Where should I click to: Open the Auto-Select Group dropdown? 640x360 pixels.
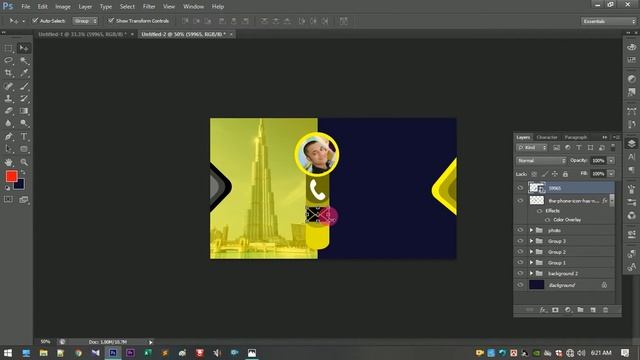(x=85, y=20)
